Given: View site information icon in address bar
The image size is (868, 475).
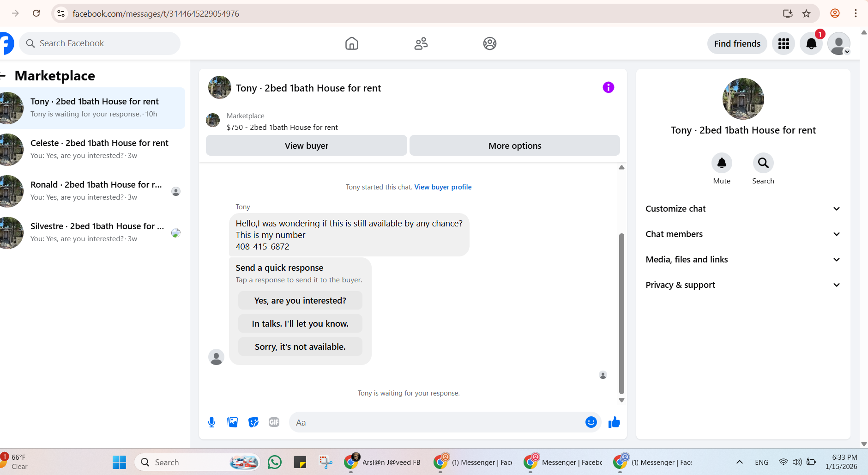Looking at the screenshot, I should pyautogui.click(x=61, y=13).
